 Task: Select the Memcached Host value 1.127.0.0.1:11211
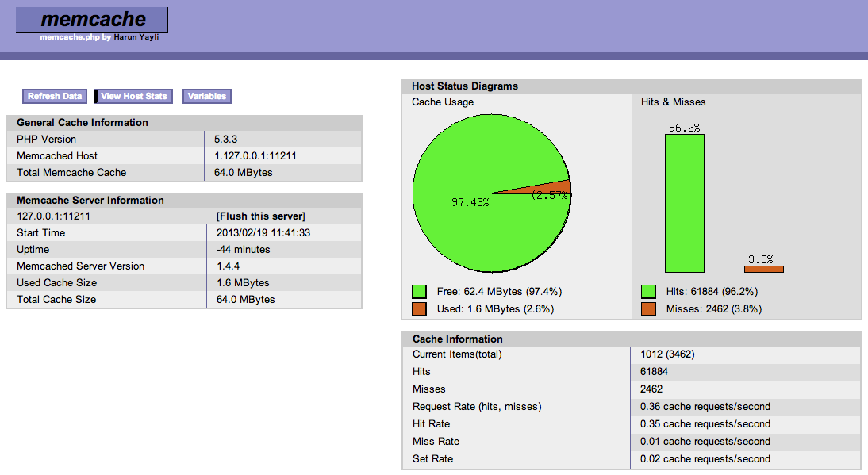[x=255, y=156]
